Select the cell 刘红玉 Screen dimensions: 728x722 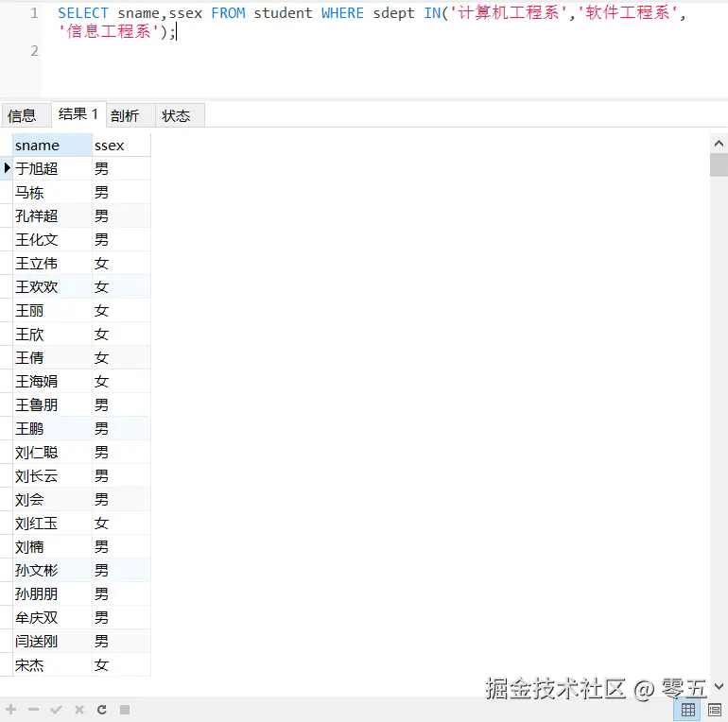pos(52,524)
